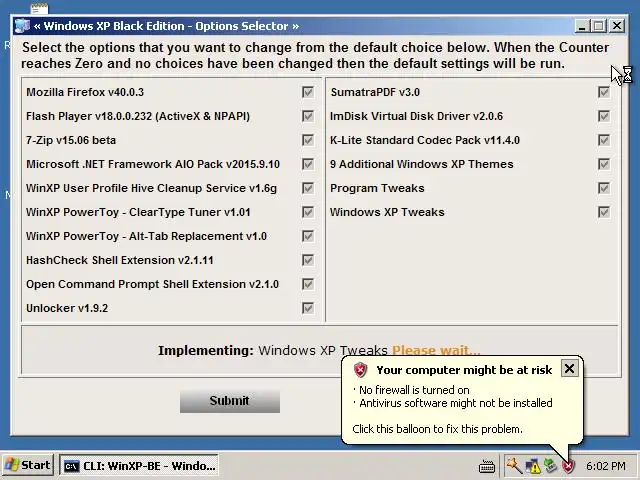Uncheck the Flash Player v18.0.0.232 checkbox

pos(308,116)
